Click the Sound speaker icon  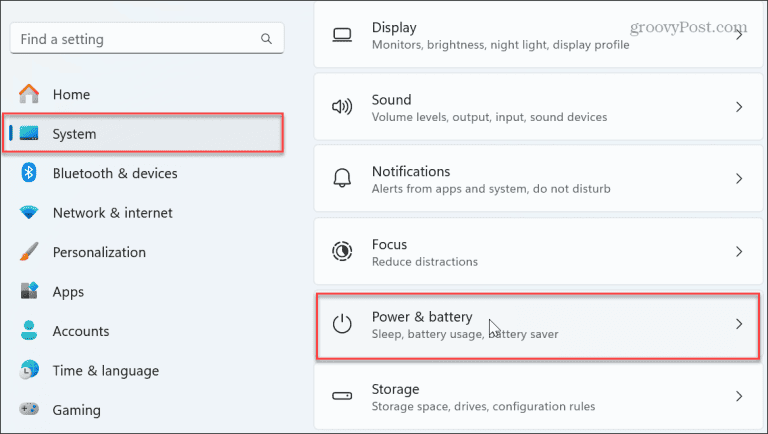[342, 107]
